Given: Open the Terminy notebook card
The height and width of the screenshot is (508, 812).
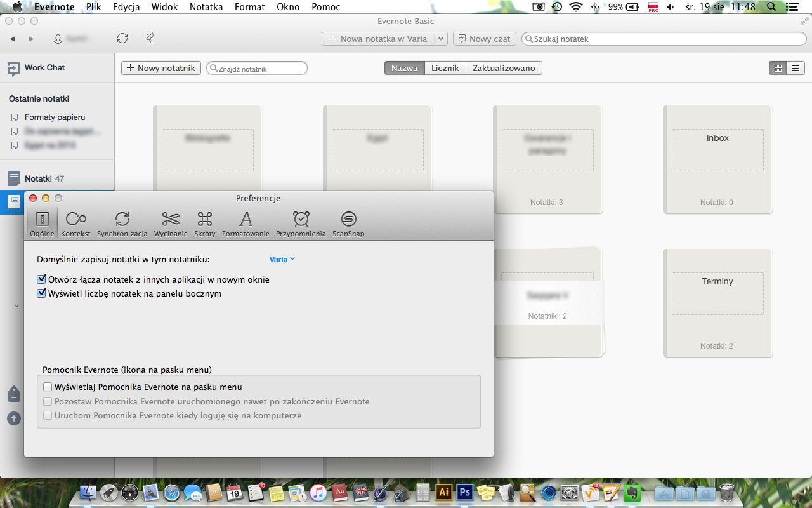Looking at the screenshot, I should pyautogui.click(x=717, y=303).
